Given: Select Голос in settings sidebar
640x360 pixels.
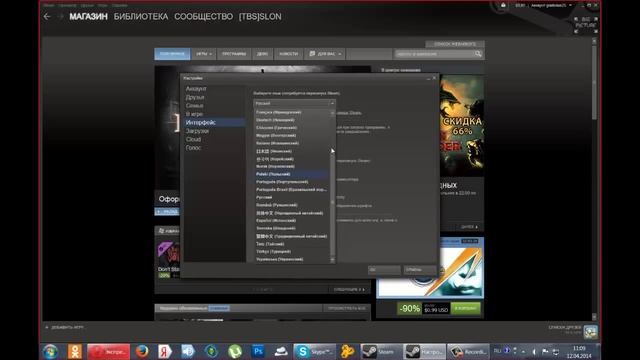Looking at the screenshot, I should (193, 148).
